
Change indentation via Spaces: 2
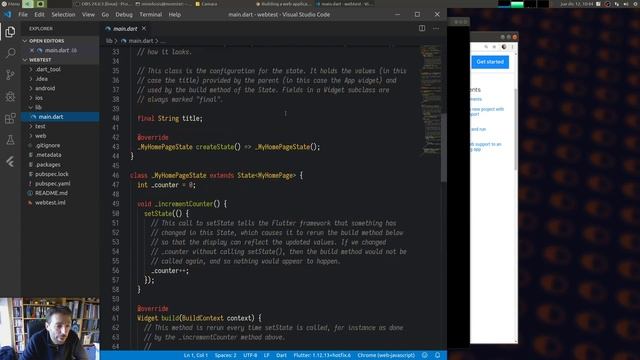tap(226, 355)
